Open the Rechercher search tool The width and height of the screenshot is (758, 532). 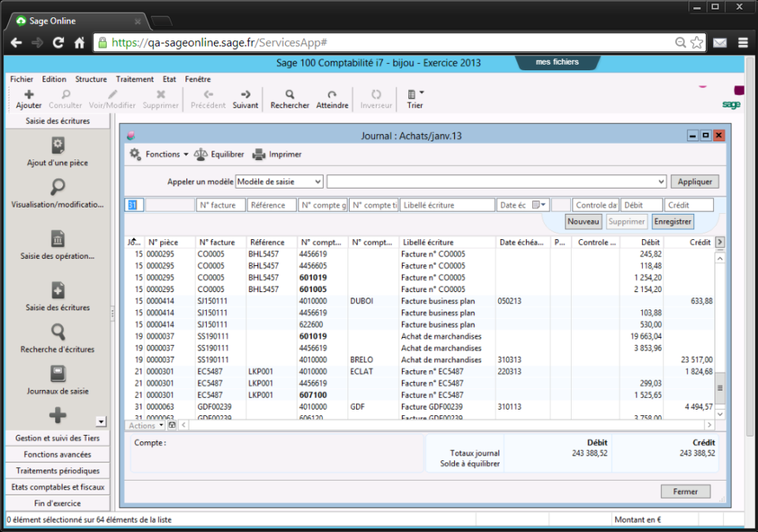[290, 94]
